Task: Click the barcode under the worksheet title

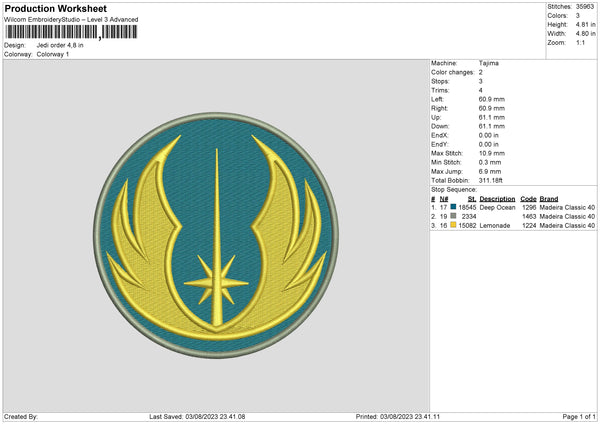Action: 71,32
